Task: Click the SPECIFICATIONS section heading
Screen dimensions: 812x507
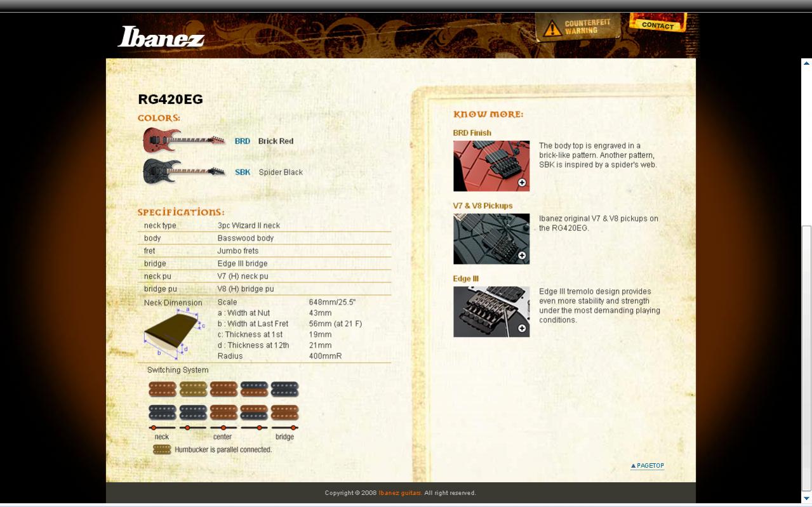Action: tap(181, 212)
